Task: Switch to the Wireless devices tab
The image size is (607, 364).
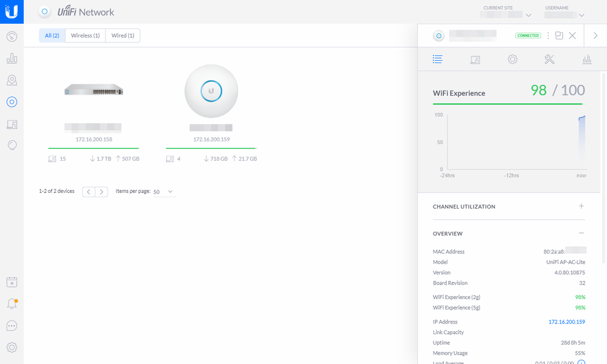Action: (85, 35)
